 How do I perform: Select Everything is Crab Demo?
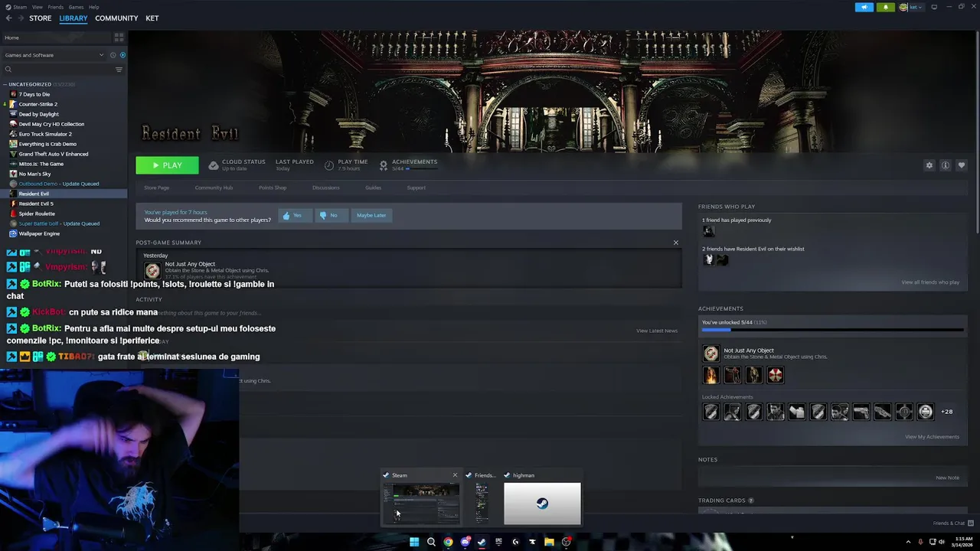click(47, 144)
